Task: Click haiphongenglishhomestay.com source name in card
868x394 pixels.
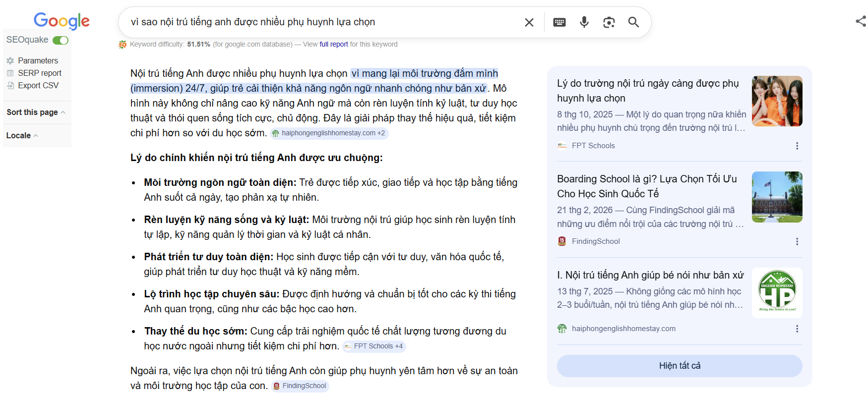Action: tap(623, 329)
